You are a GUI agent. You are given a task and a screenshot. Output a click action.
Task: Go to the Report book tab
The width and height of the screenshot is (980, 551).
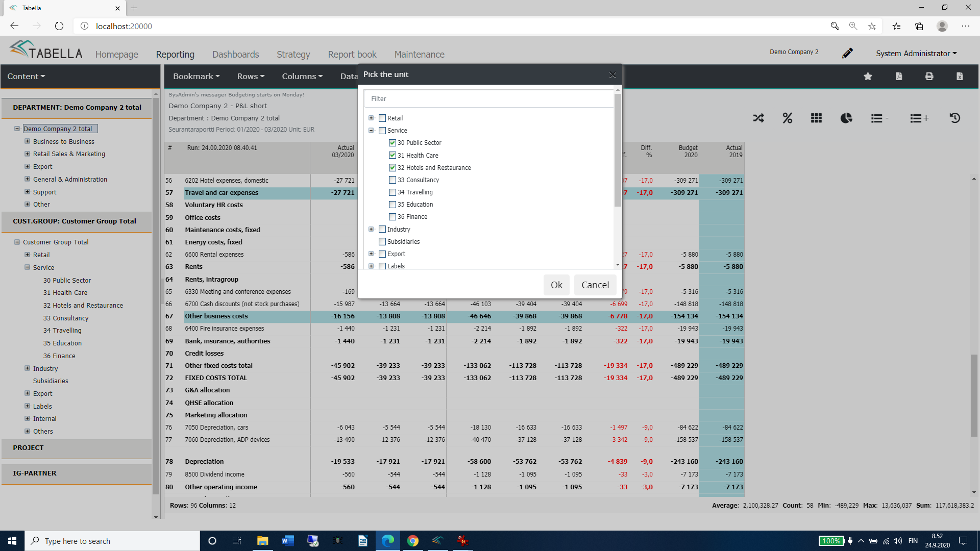352,55
